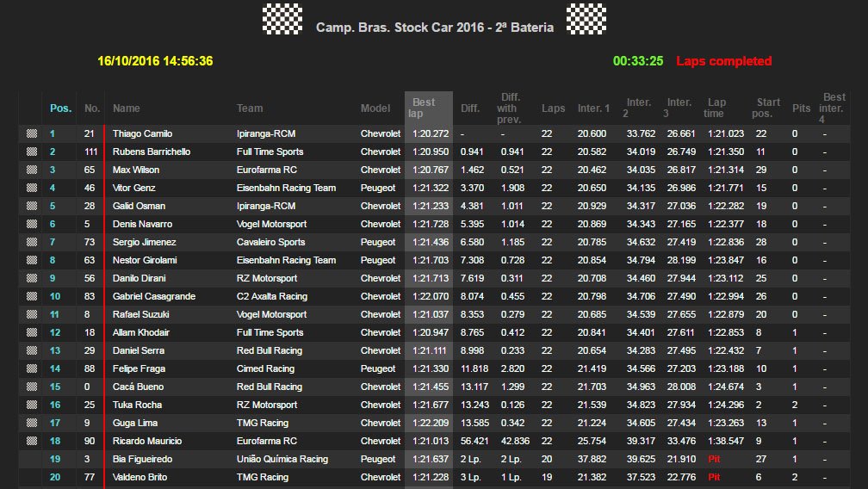The image size is (868, 489).
Task: Sort table by Team column header
Action: coord(250,108)
